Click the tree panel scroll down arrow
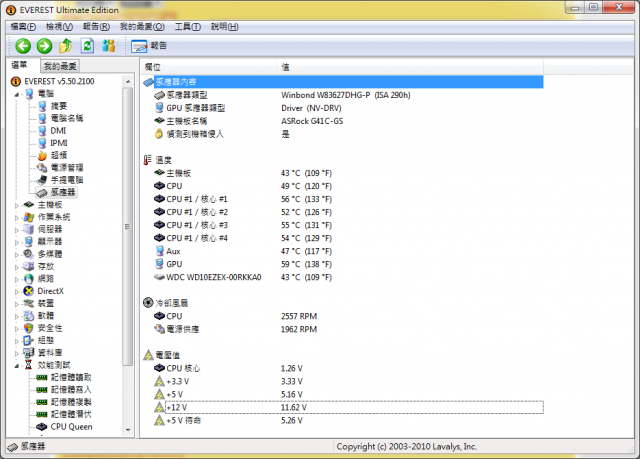The width and height of the screenshot is (640, 459). (128, 430)
